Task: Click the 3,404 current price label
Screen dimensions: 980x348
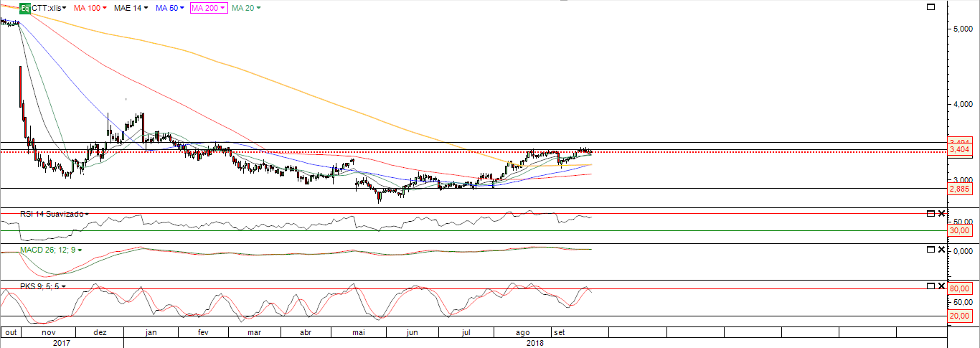Action: (960, 149)
